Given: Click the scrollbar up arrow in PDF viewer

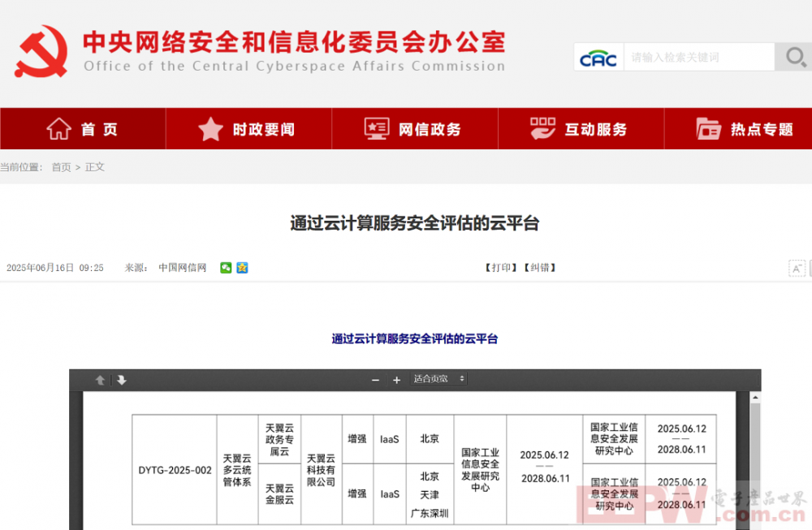Looking at the screenshot, I should pos(755,398).
